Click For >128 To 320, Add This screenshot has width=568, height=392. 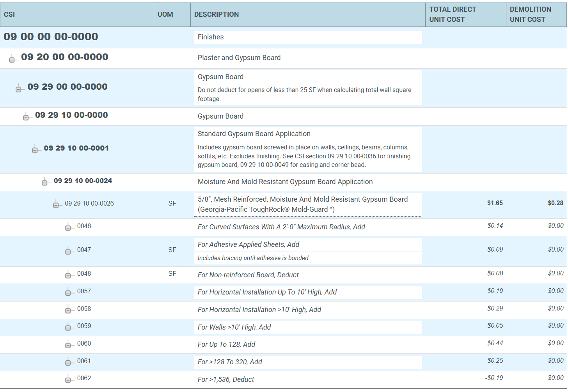[x=230, y=362]
